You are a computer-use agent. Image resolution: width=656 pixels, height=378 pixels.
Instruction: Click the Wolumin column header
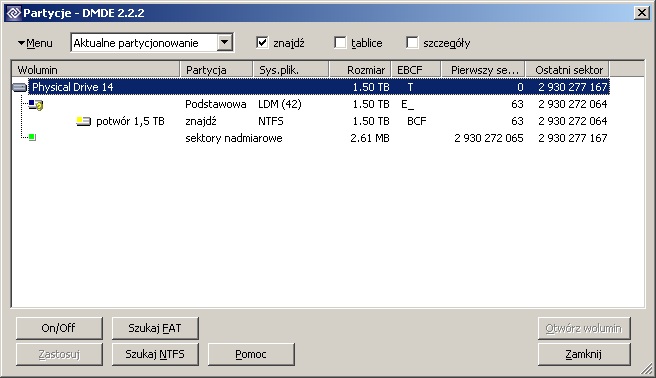96,69
